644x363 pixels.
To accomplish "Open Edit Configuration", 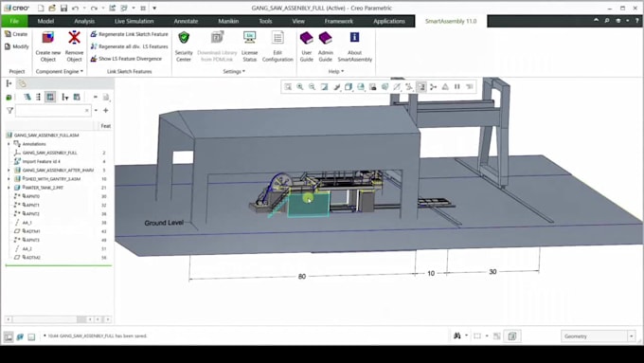I will point(277,46).
